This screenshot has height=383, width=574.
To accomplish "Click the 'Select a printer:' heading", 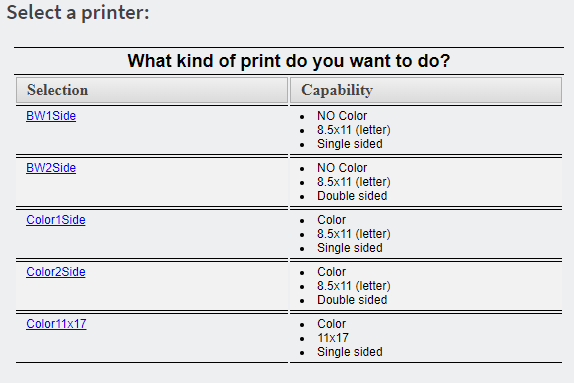I will [78, 12].
